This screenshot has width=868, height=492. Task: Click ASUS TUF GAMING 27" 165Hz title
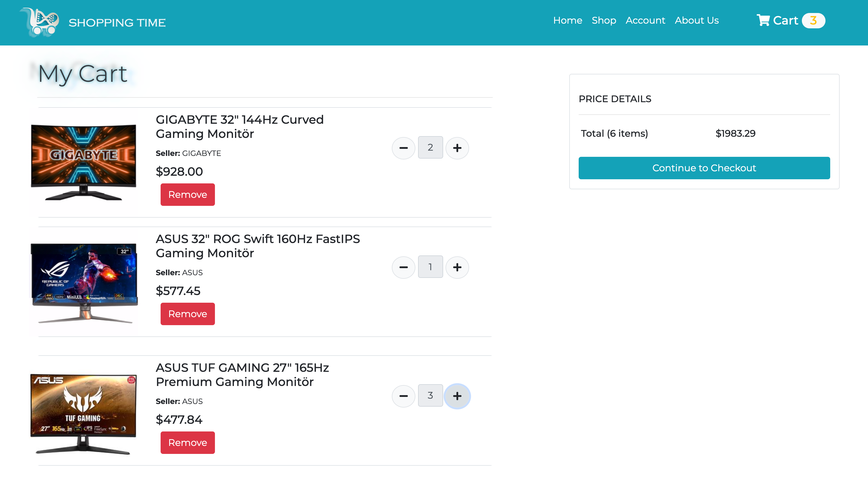pyautogui.click(x=242, y=375)
